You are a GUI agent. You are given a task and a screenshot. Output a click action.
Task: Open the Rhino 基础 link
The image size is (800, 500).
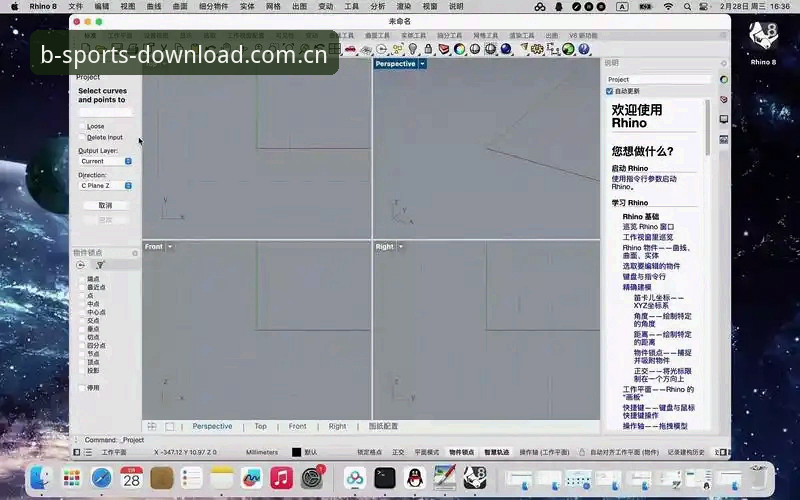[x=640, y=216]
